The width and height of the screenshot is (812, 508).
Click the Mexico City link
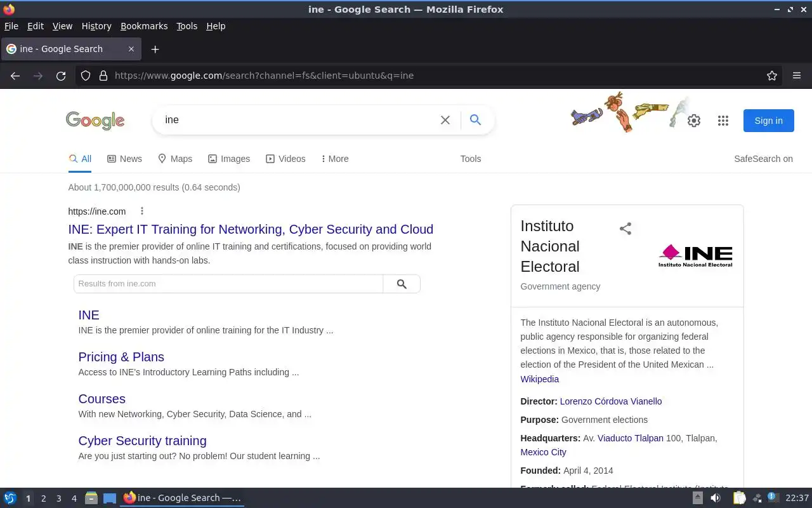[x=543, y=452]
